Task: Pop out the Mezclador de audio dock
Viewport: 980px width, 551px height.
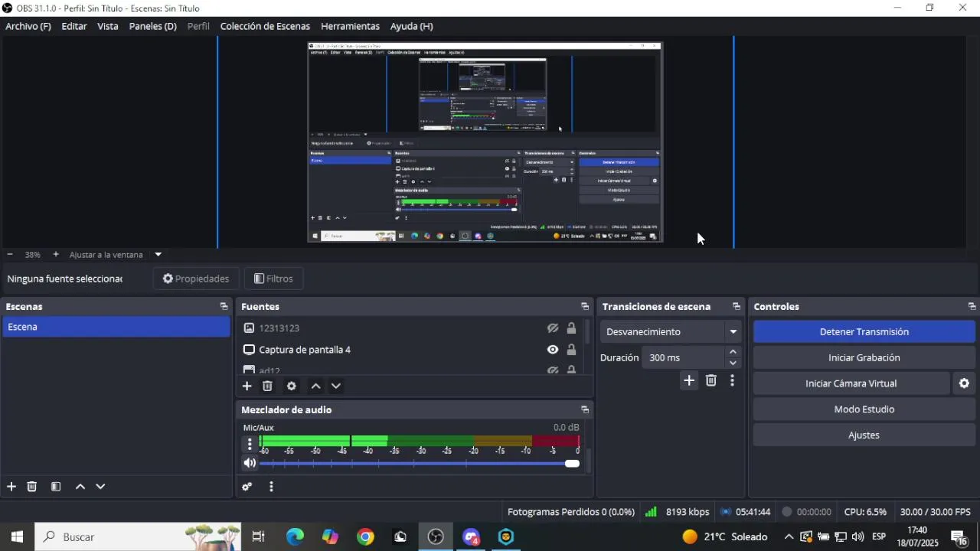Action: [585, 410]
